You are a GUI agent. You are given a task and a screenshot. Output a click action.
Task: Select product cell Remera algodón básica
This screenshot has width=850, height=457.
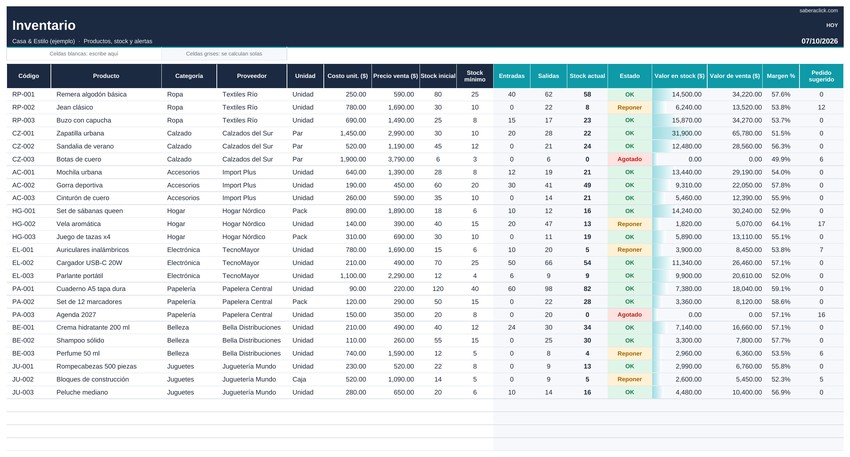coord(92,94)
